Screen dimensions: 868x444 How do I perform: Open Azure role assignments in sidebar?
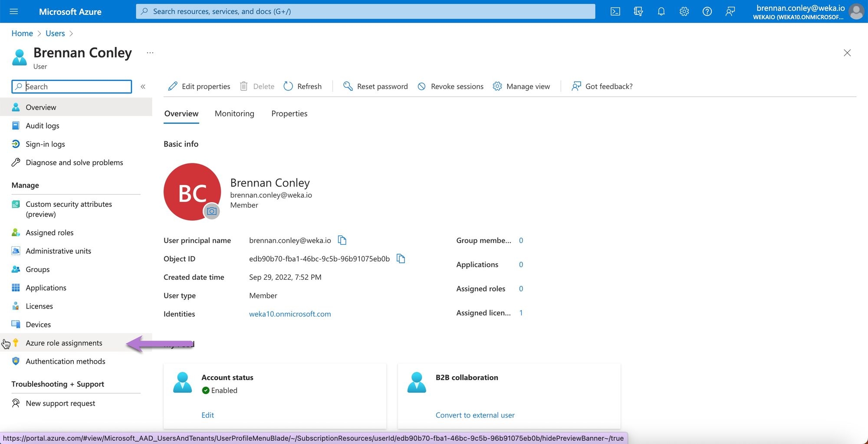coord(64,343)
